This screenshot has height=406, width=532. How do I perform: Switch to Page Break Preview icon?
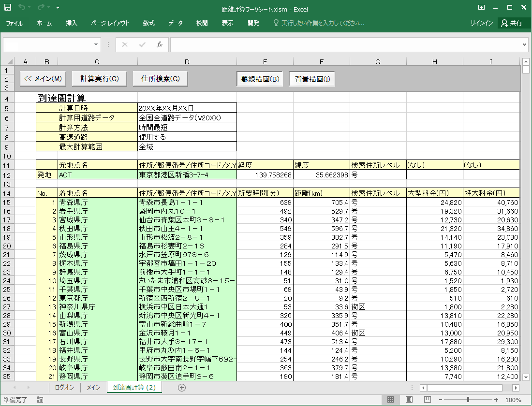[x=427, y=400]
